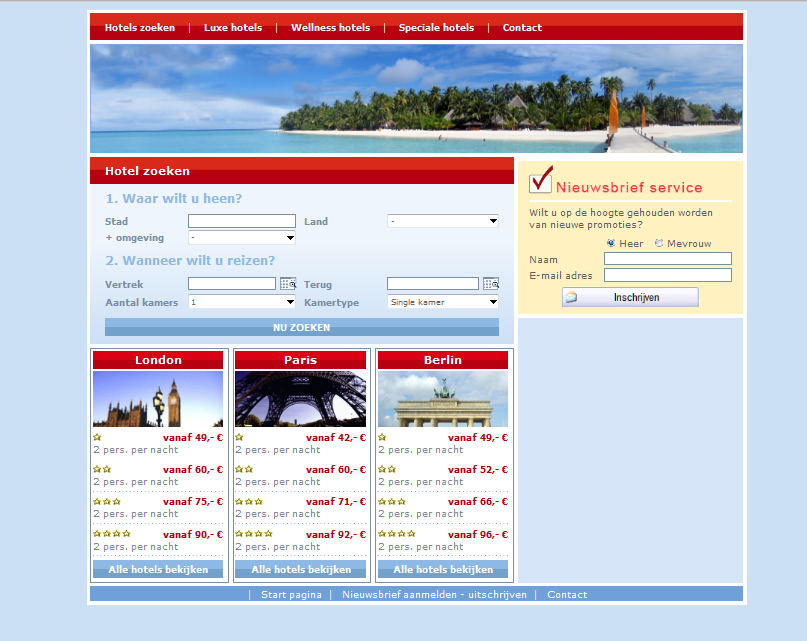Click Paris one-star rating icon
The width and height of the screenshot is (807, 641).
(x=239, y=438)
